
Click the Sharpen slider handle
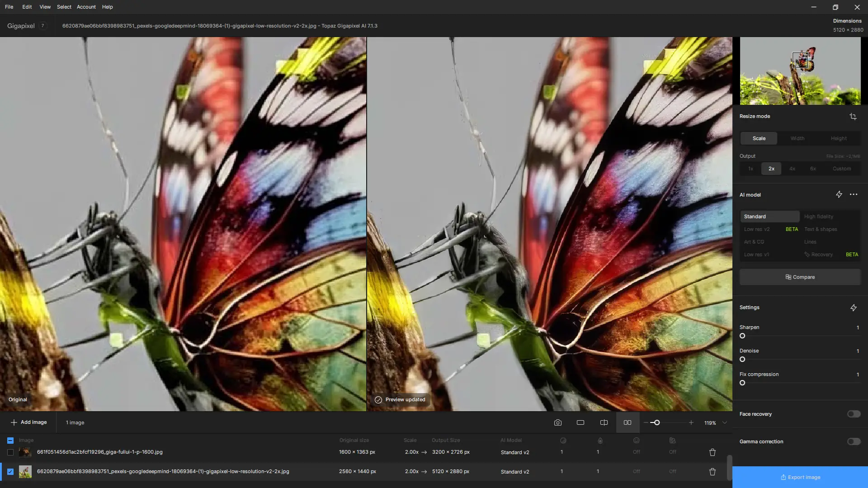(742, 336)
